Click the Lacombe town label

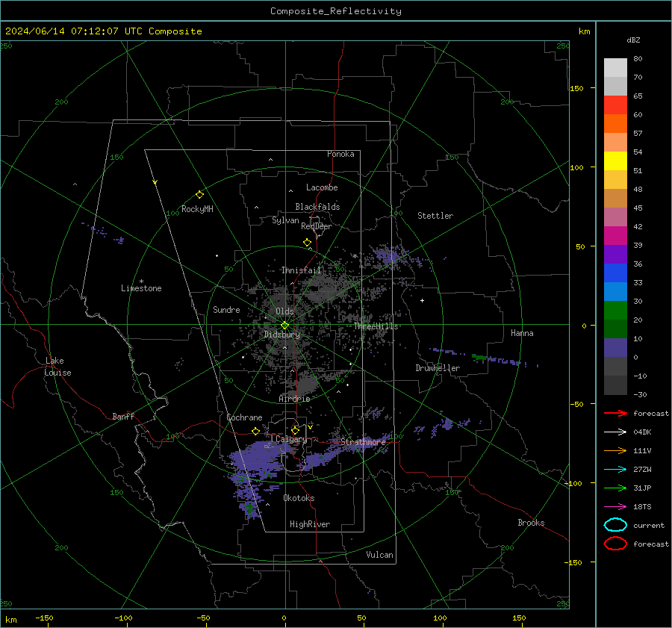[x=322, y=187]
